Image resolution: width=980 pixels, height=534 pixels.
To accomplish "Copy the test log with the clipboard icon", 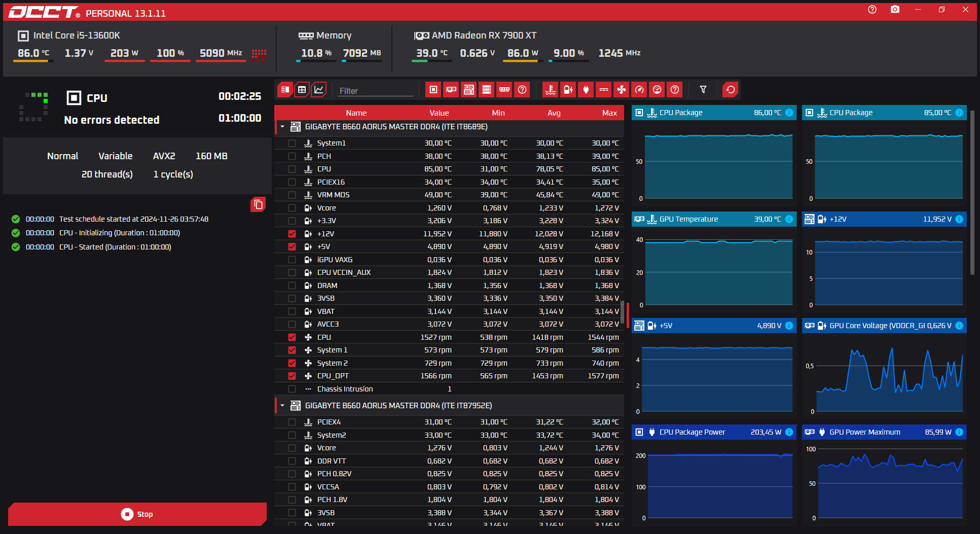I will (258, 204).
